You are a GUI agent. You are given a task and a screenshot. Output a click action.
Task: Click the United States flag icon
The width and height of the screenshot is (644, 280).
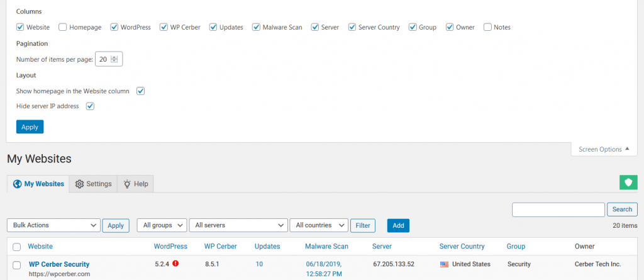(x=444, y=264)
